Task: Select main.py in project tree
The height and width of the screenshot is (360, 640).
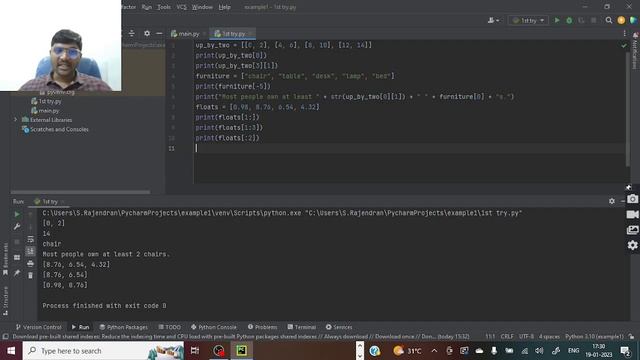Action: pos(45,111)
